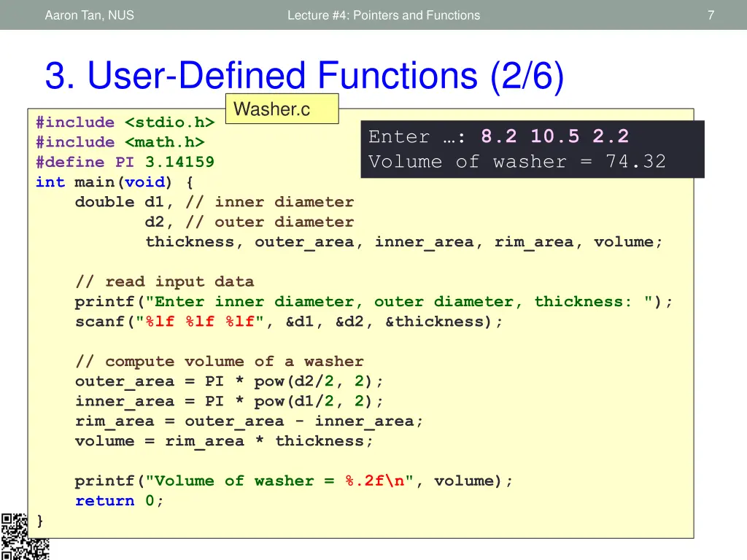747x560 pixels.
Task: Click the "return 0;" statement
Action: click(x=120, y=501)
